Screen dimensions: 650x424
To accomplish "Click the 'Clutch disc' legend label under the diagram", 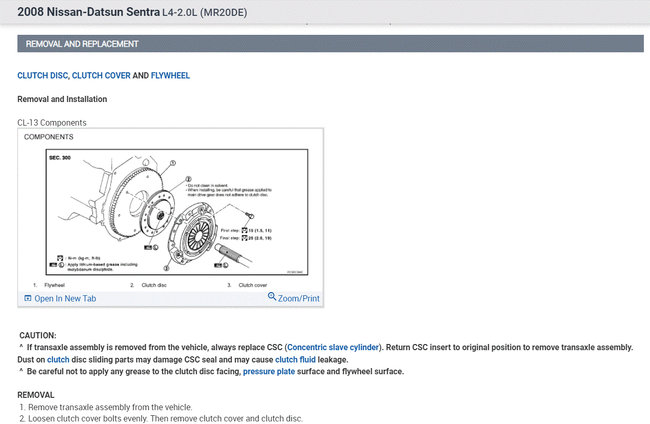I will click(154, 285).
